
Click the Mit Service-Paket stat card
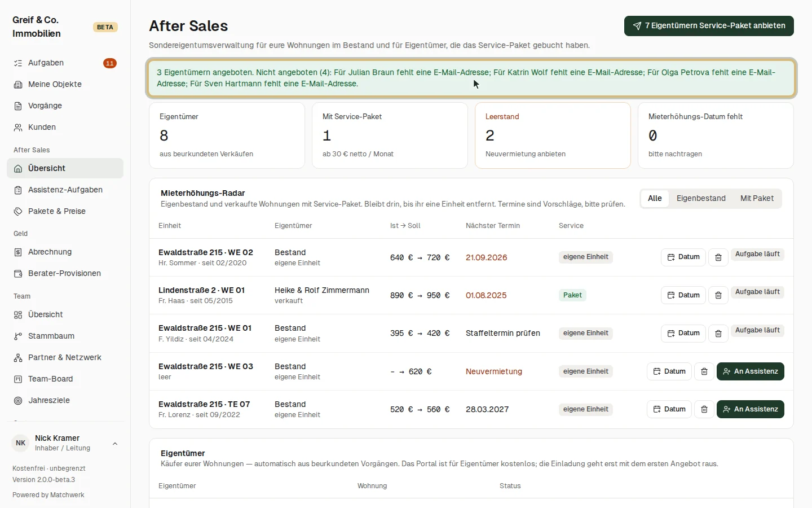[x=390, y=135]
